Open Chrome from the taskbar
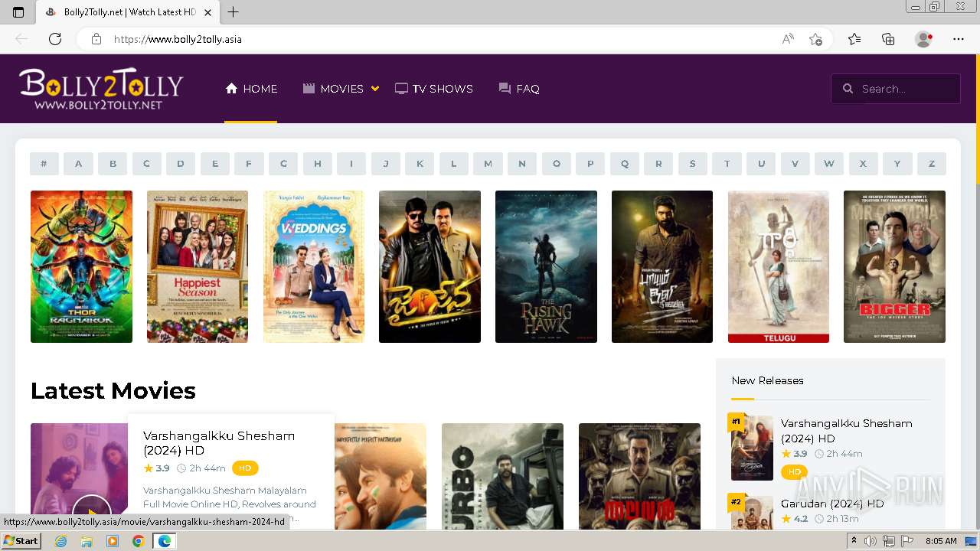Image resolution: width=980 pixels, height=551 pixels. (x=138, y=541)
